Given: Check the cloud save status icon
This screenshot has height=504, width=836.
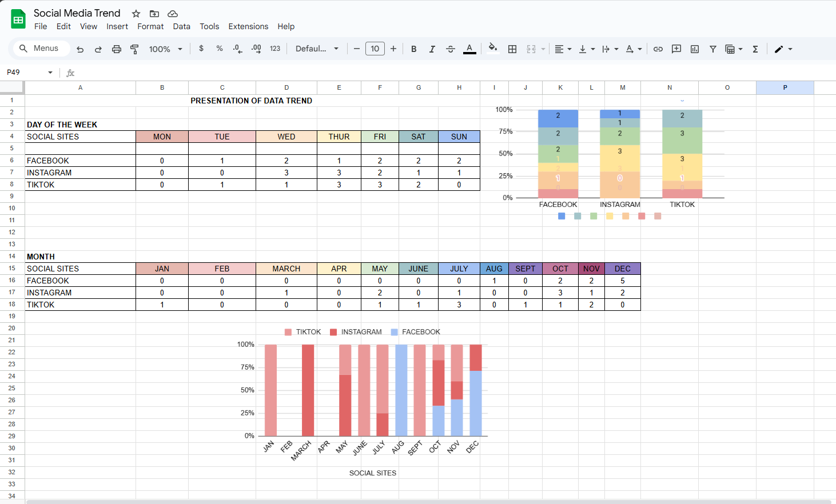Looking at the screenshot, I should [x=173, y=14].
